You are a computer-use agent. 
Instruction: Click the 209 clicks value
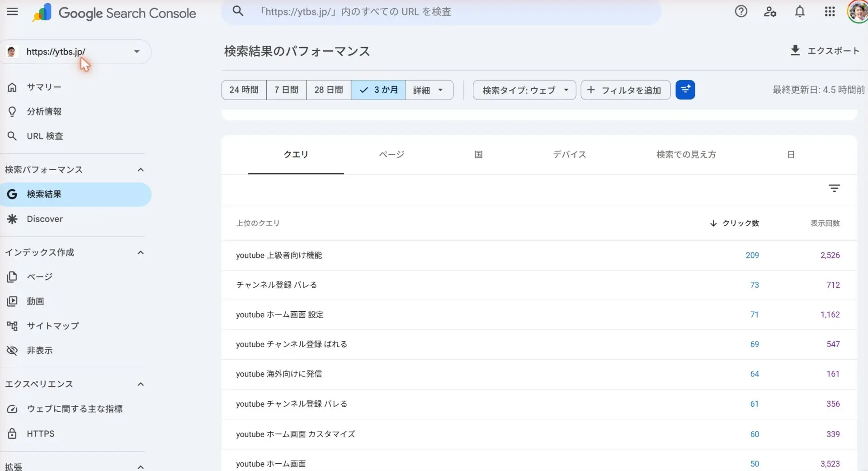click(752, 255)
